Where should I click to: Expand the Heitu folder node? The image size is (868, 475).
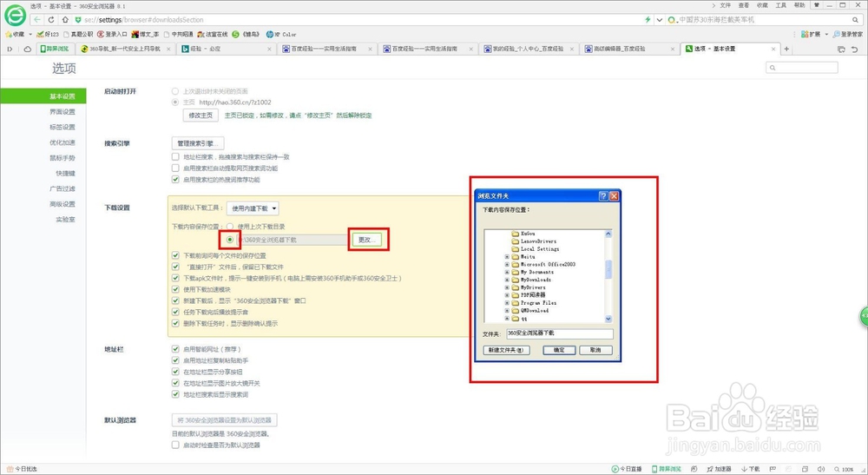(507, 257)
